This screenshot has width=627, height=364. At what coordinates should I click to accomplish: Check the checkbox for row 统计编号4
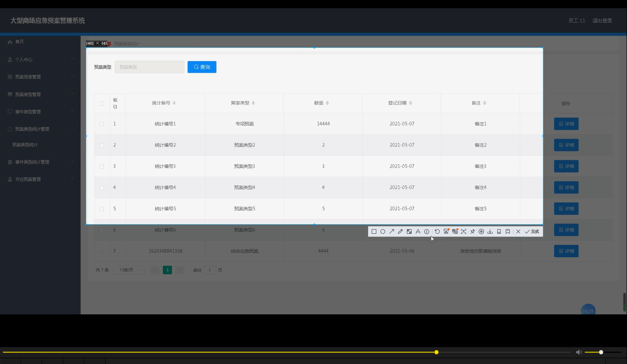(102, 188)
